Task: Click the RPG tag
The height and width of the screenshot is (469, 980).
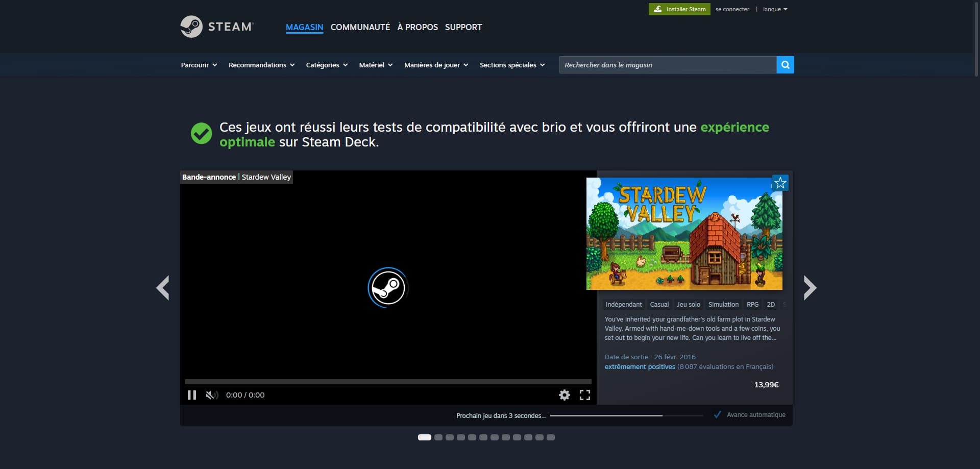Action: [752, 304]
